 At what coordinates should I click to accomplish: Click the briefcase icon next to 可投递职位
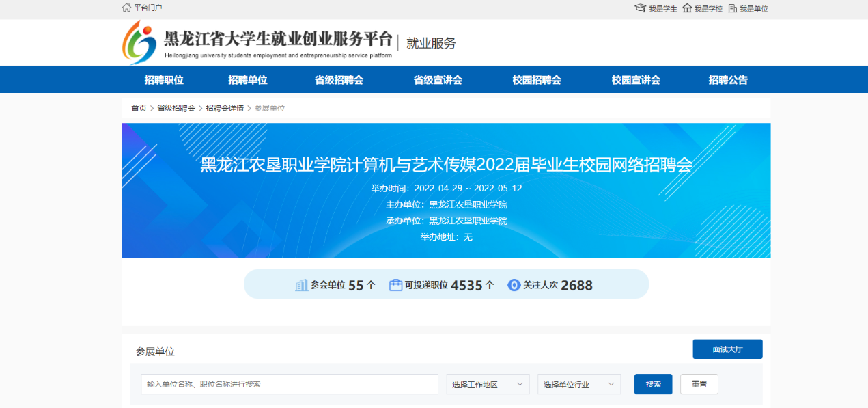[x=395, y=285]
